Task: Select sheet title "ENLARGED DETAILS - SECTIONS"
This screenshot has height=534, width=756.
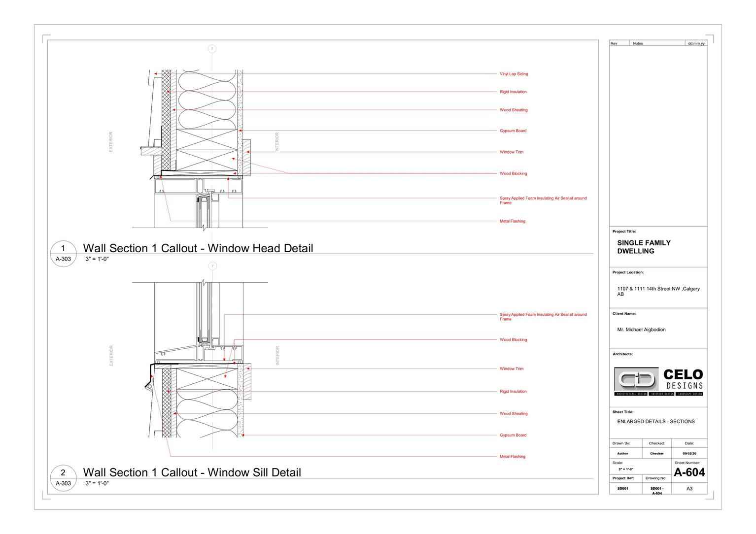Action: 656,422
